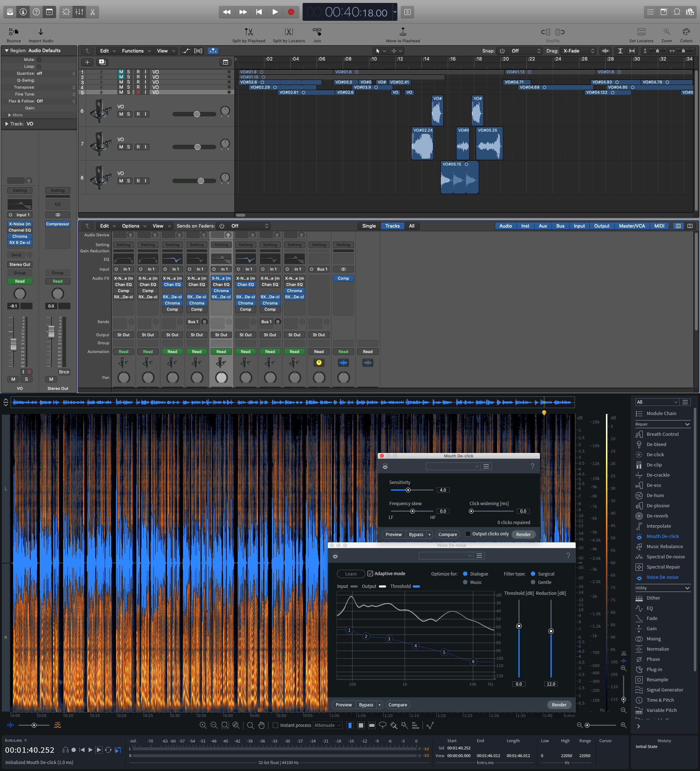Click the Join regions icon
700x771 pixels.
pyautogui.click(x=317, y=32)
